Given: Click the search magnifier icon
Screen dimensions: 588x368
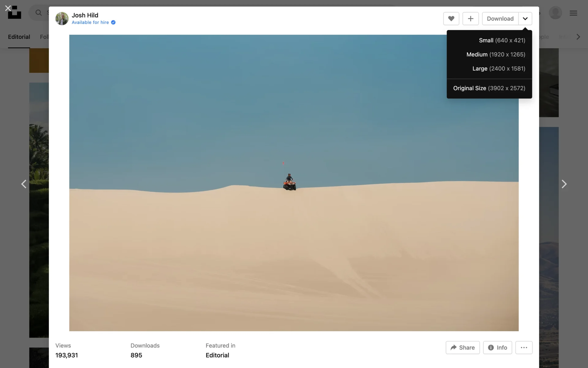Looking at the screenshot, I should coord(38,13).
